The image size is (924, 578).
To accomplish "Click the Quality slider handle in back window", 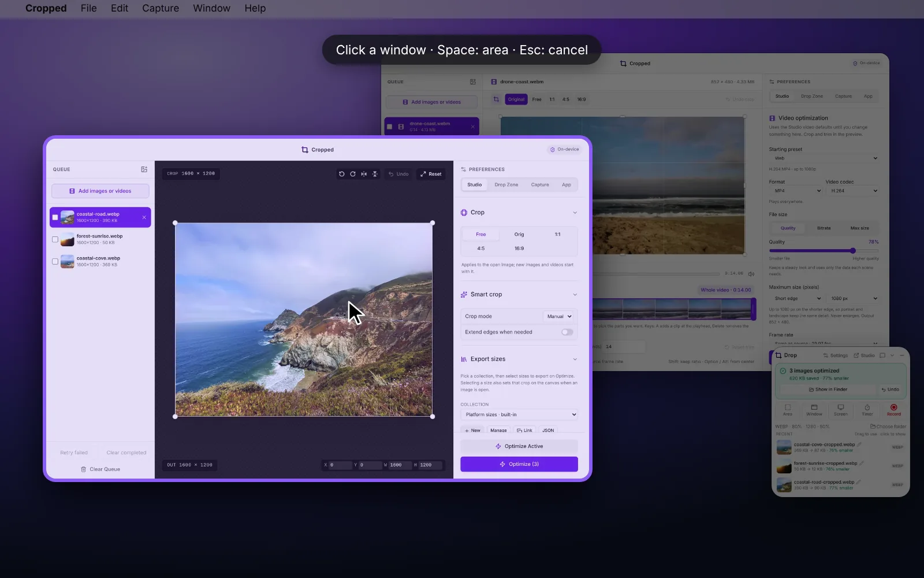I will (x=852, y=251).
